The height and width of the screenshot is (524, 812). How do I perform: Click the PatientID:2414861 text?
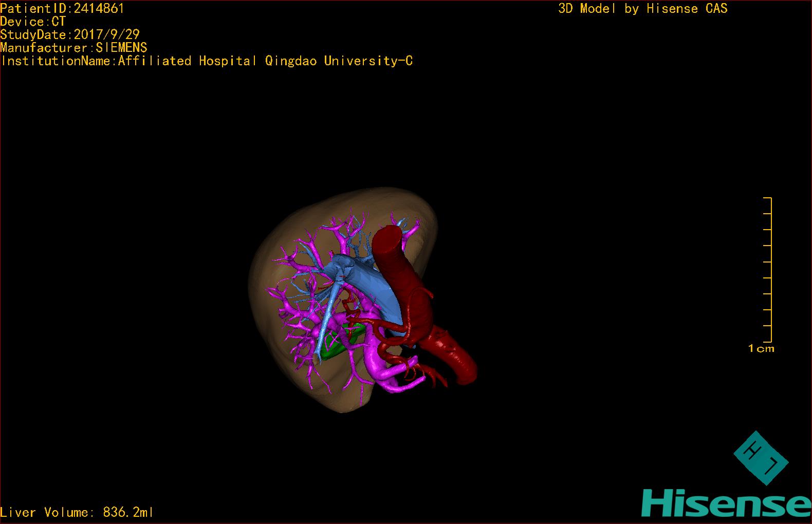62,8
